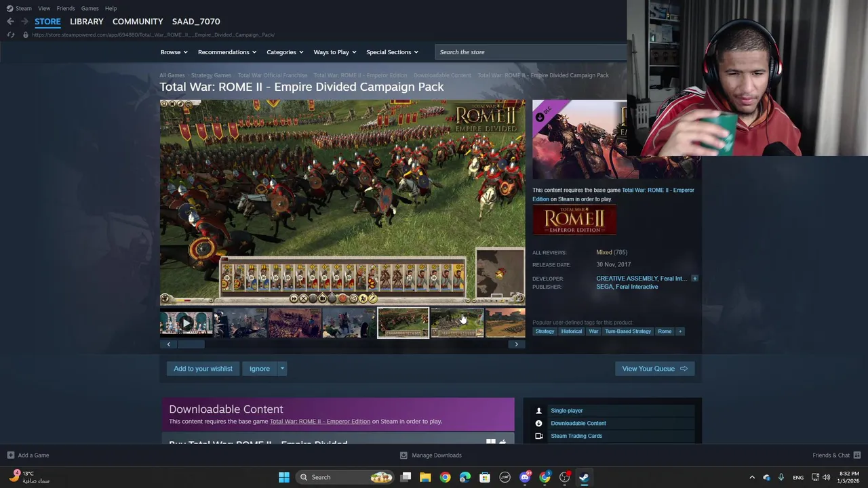Open the SEGA publisher link
The width and height of the screenshot is (868, 488).
tap(604, 287)
